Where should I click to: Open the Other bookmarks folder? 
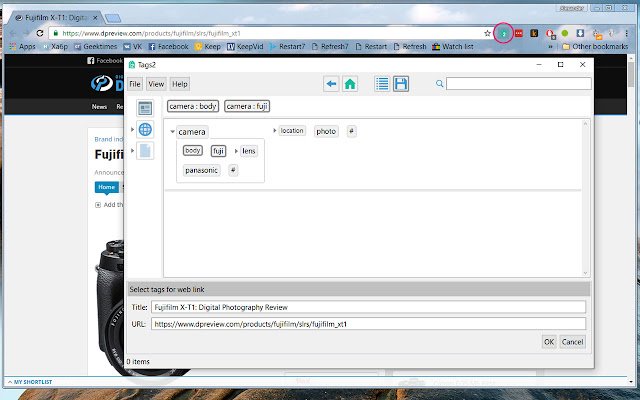(595, 47)
